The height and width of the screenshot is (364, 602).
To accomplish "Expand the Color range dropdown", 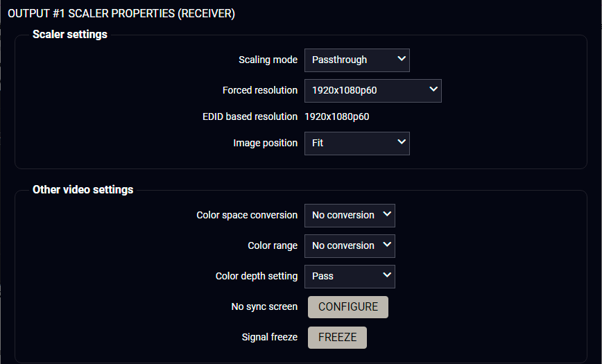I will pos(350,246).
